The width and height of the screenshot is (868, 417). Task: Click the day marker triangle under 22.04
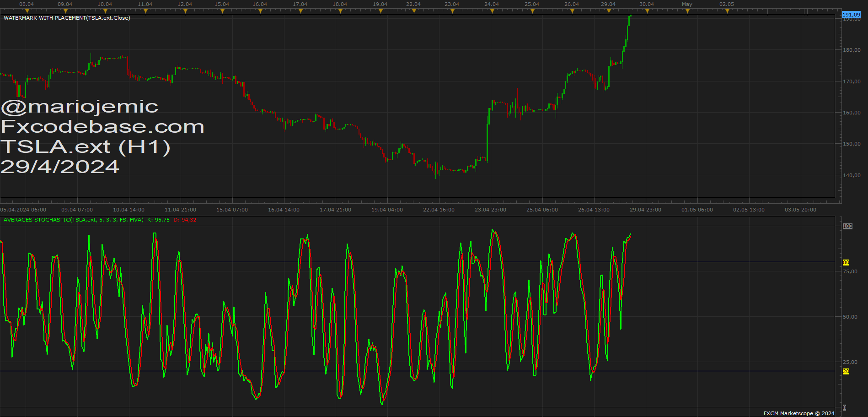[x=414, y=11]
